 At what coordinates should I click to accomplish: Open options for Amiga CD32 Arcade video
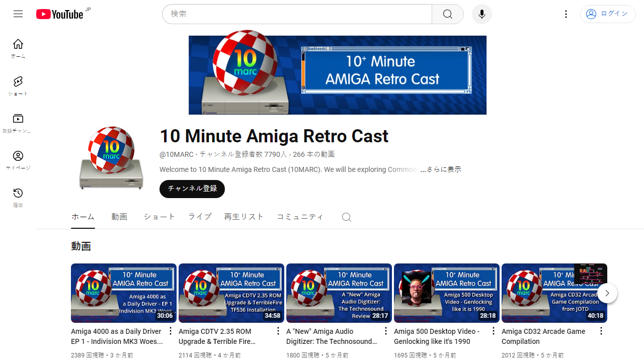point(601,331)
